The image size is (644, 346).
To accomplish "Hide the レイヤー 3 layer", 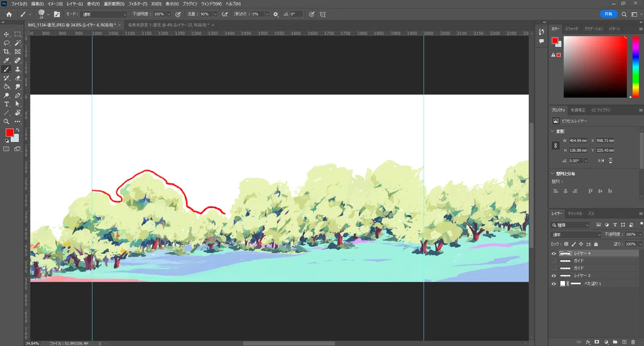I will point(554,276).
